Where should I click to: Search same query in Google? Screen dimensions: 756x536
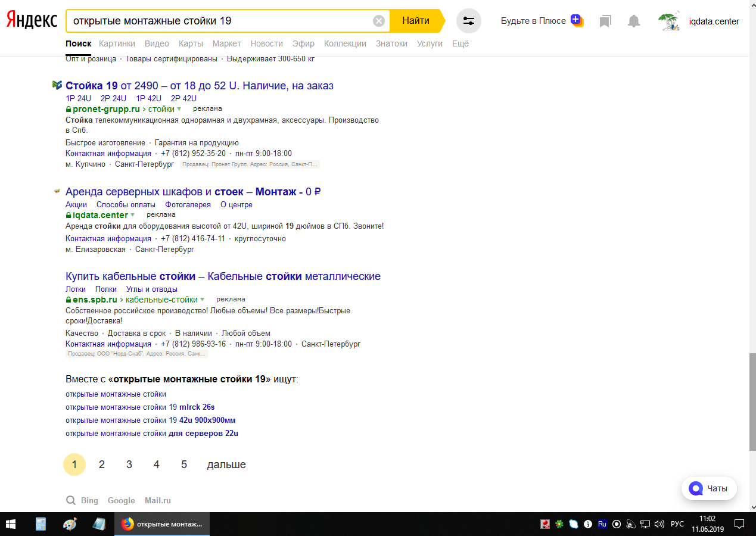click(122, 500)
